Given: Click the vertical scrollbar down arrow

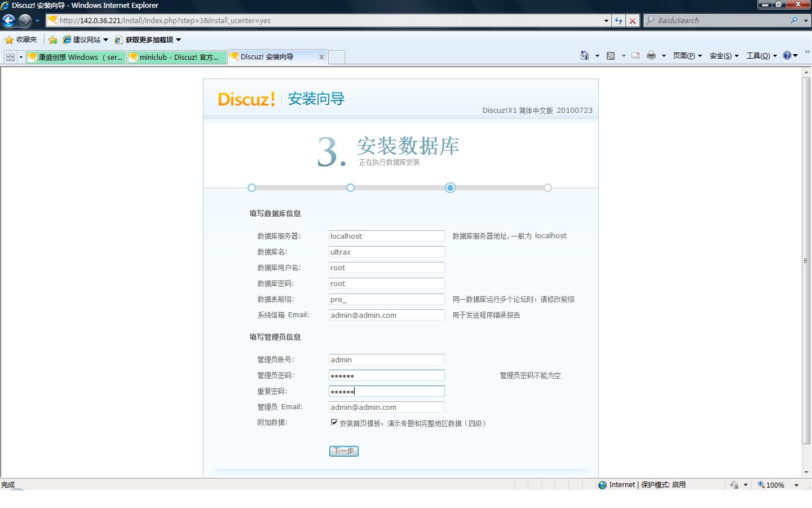Looking at the screenshot, I should (x=806, y=472).
